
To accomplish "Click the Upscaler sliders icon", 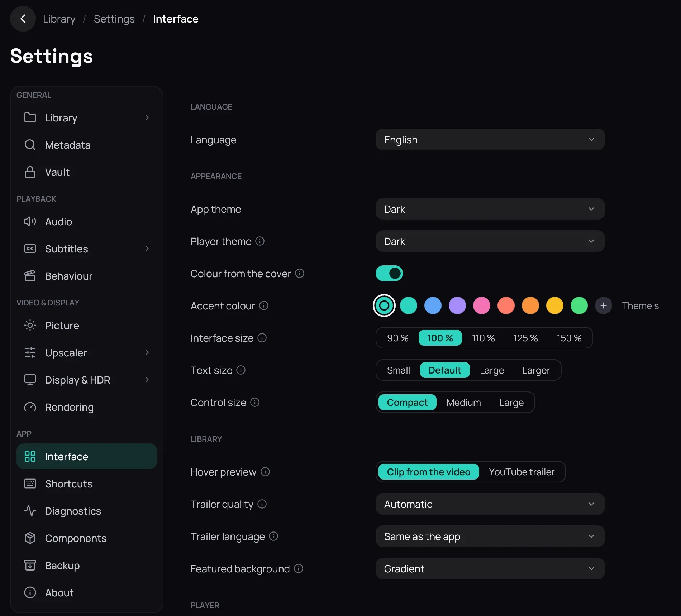I will coord(30,352).
